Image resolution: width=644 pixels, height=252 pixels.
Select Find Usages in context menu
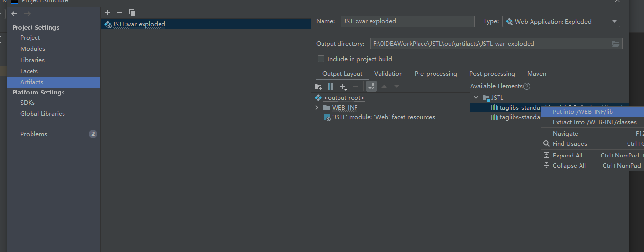coord(592,144)
